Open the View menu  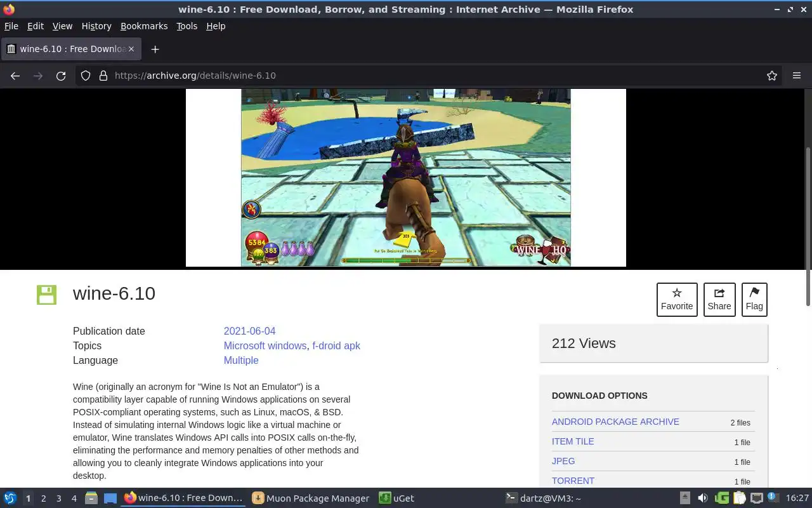tap(62, 26)
